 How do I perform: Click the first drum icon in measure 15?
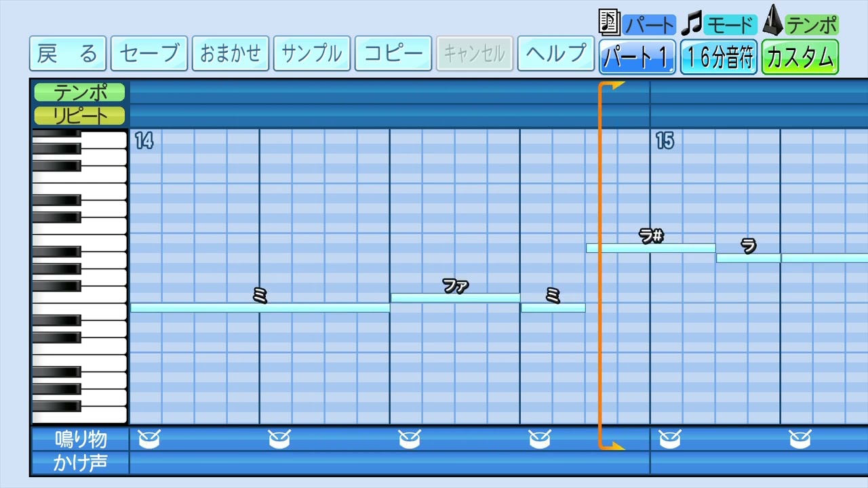tap(670, 439)
